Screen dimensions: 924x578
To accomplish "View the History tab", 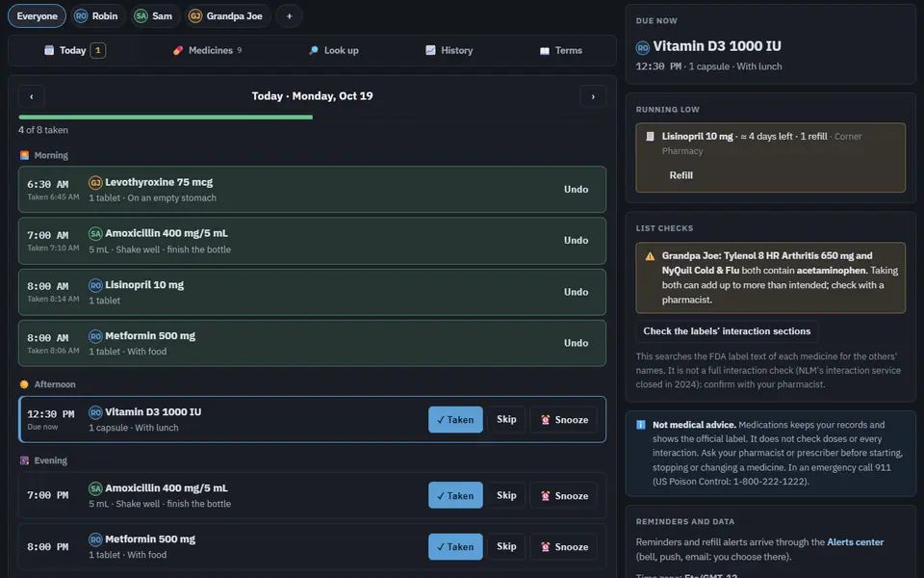I will (449, 51).
